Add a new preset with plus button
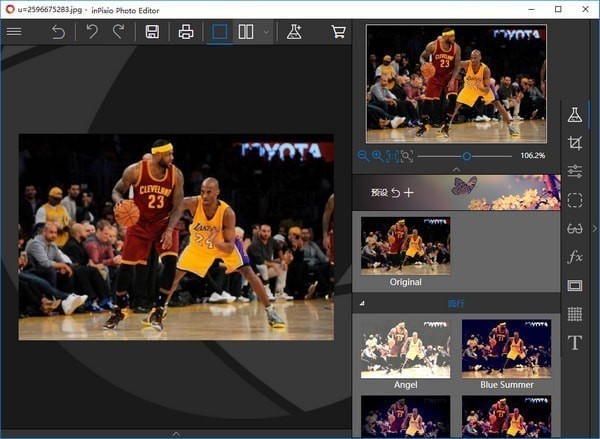 pos(409,192)
